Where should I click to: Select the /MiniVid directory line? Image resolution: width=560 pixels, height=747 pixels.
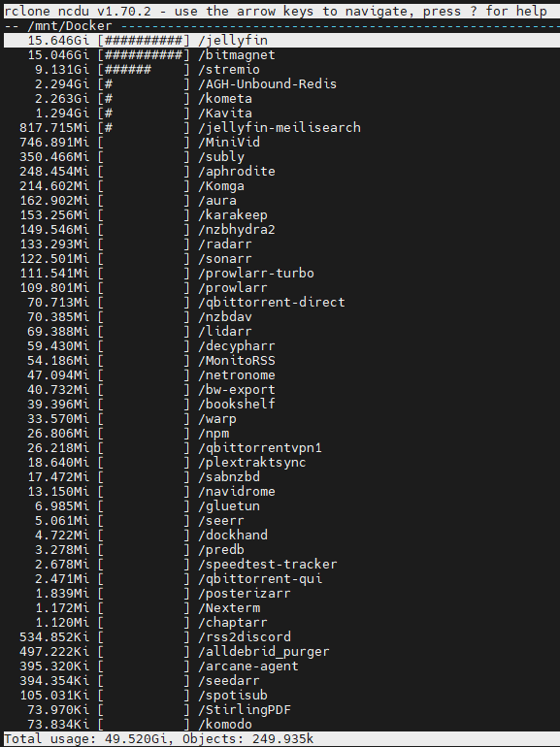pos(281,142)
